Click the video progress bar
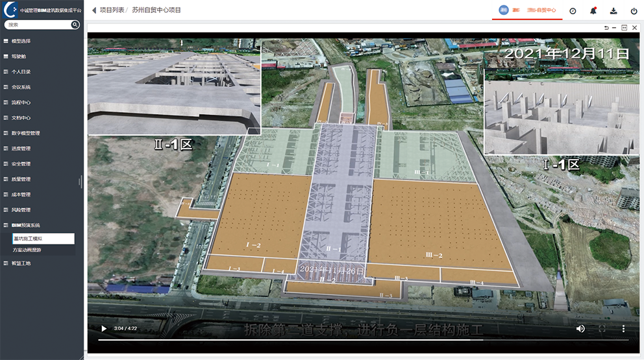The height and width of the screenshot is (360, 644). click(x=364, y=340)
